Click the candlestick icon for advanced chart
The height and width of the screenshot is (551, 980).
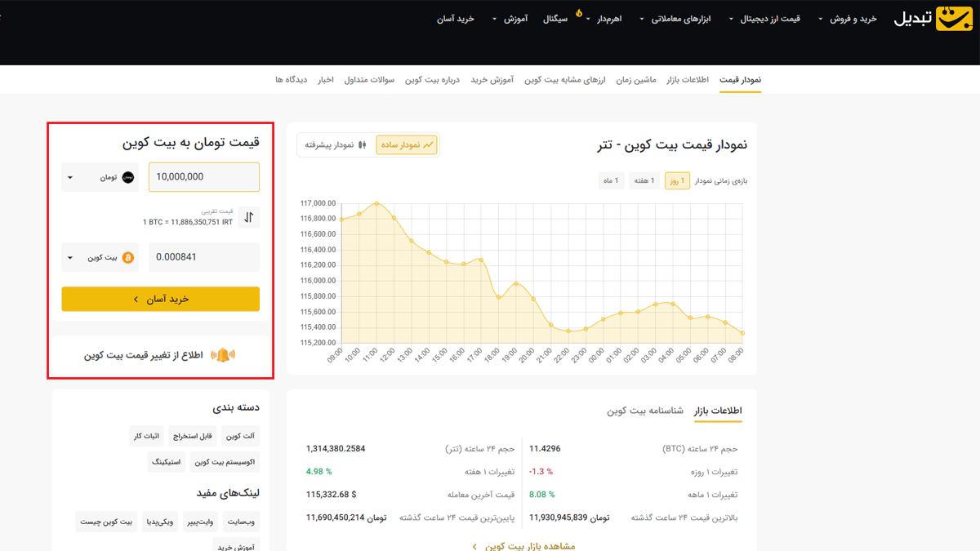point(363,145)
